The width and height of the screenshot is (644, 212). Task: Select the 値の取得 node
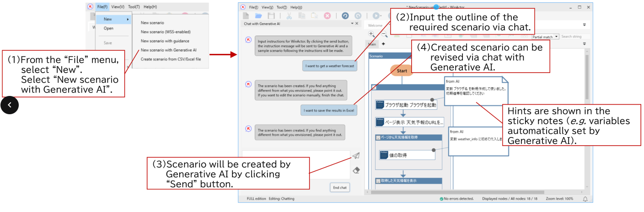[x=407, y=155]
